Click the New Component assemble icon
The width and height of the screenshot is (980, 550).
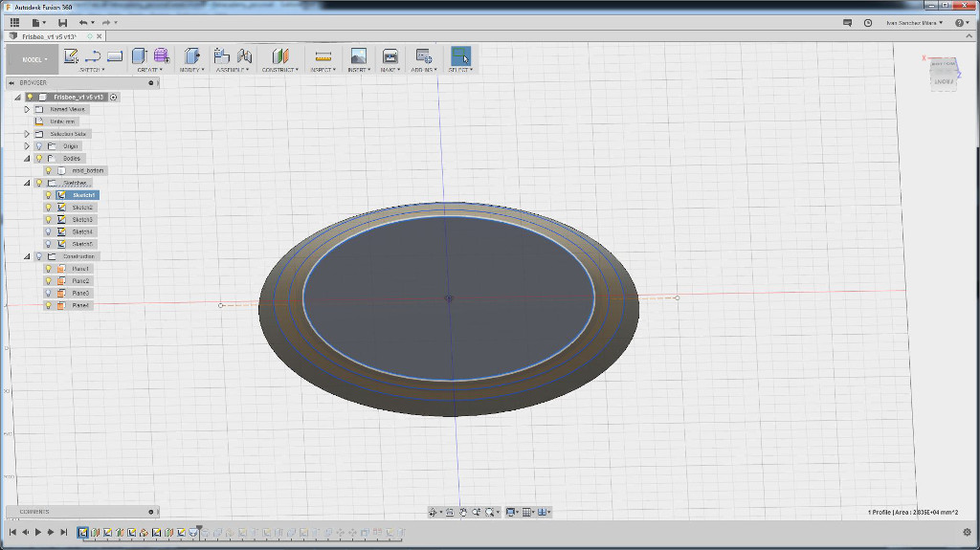(x=221, y=55)
